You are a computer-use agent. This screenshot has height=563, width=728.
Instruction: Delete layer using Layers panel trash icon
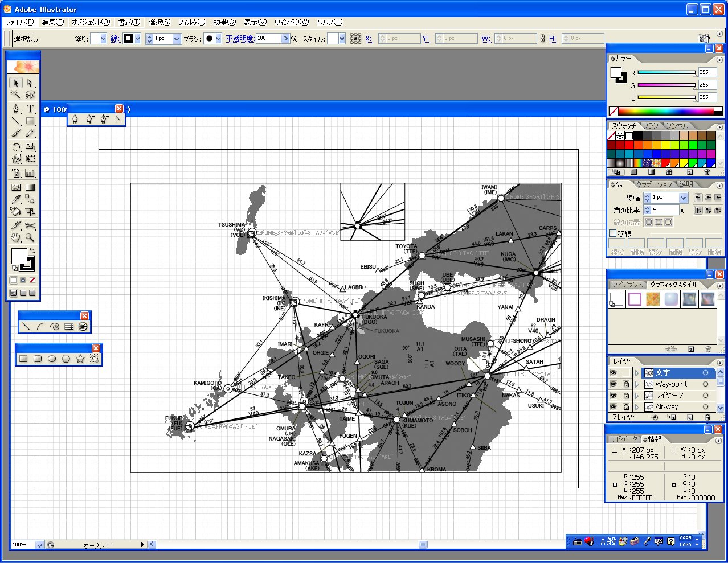tap(707, 417)
